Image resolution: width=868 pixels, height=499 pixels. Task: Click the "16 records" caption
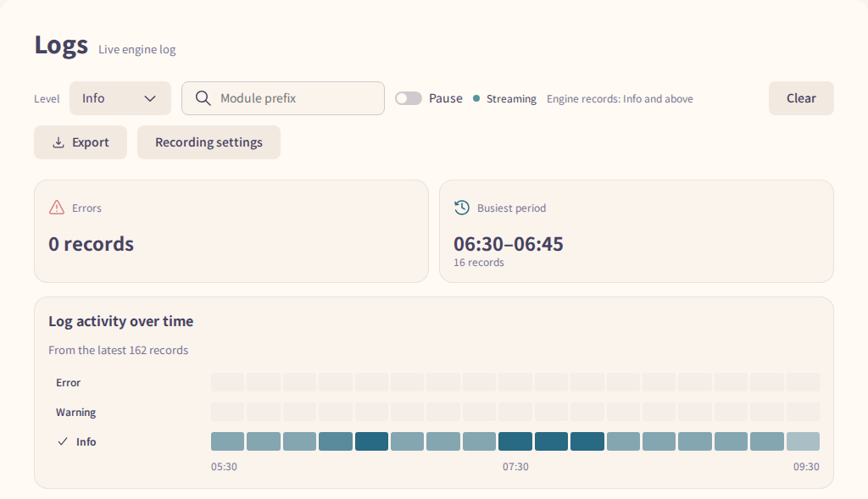pos(479,263)
